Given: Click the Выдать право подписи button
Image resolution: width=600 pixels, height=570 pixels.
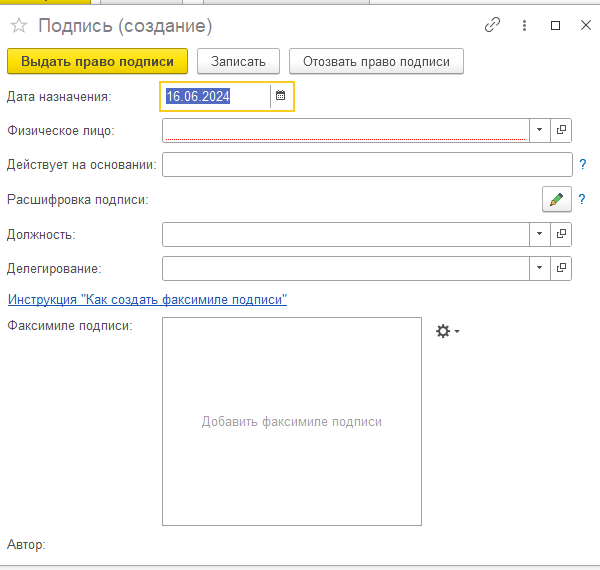Looking at the screenshot, I should click(97, 61).
